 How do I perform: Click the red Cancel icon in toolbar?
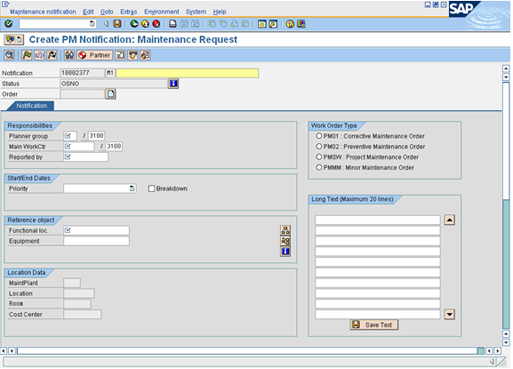[x=156, y=24]
